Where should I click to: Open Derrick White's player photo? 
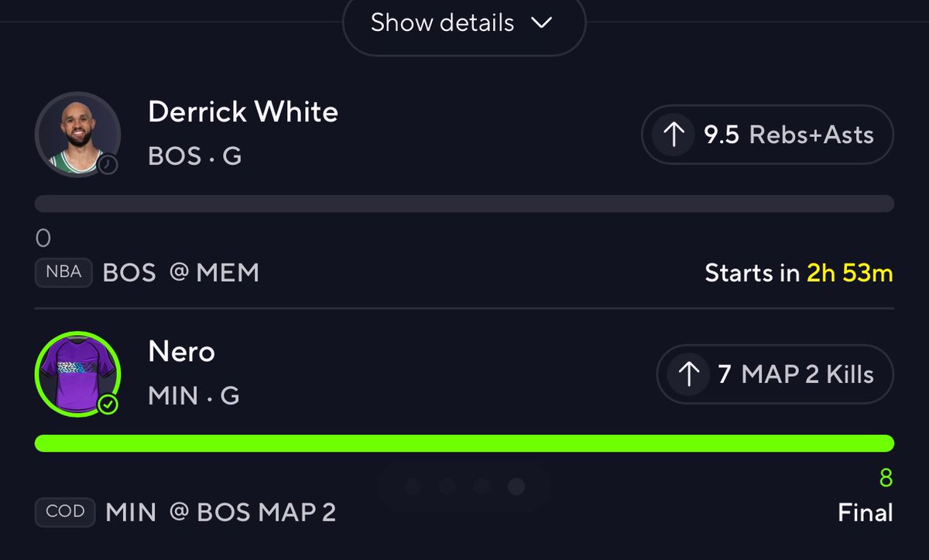tap(77, 135)
